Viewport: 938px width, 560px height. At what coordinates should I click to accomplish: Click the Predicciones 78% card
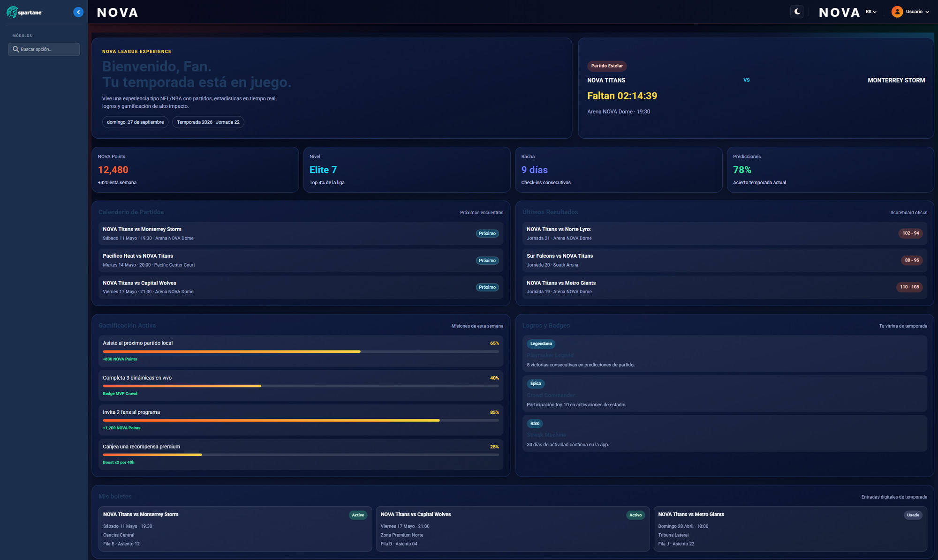pos(830,170)
